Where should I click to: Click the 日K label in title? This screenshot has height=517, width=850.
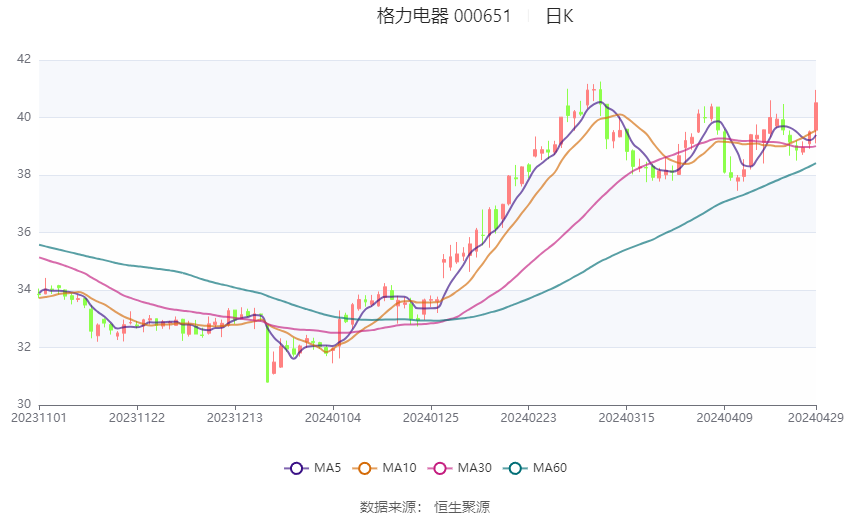click(x=559, y=16)
